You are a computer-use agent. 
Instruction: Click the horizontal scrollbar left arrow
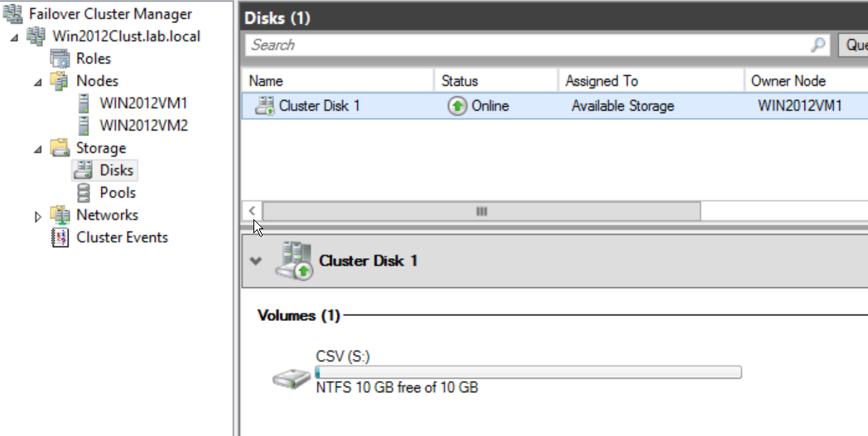click(x=253, y=211)
